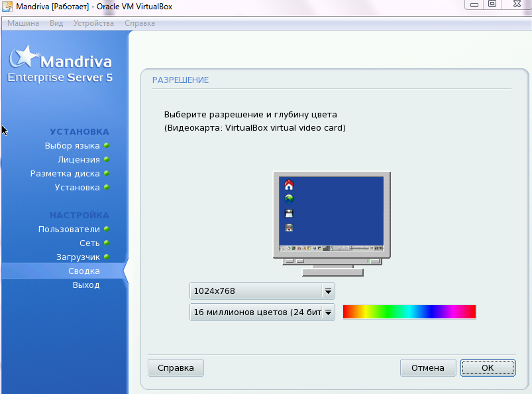Minimize the VirtualBox window
Screen dimensions: 532x394
tap(474, 5)
